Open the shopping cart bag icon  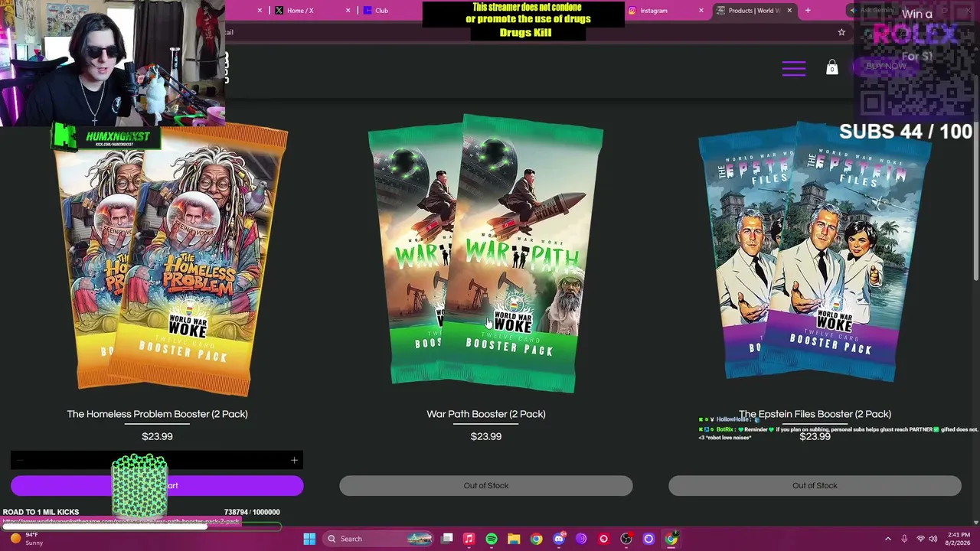coord(832,68)
